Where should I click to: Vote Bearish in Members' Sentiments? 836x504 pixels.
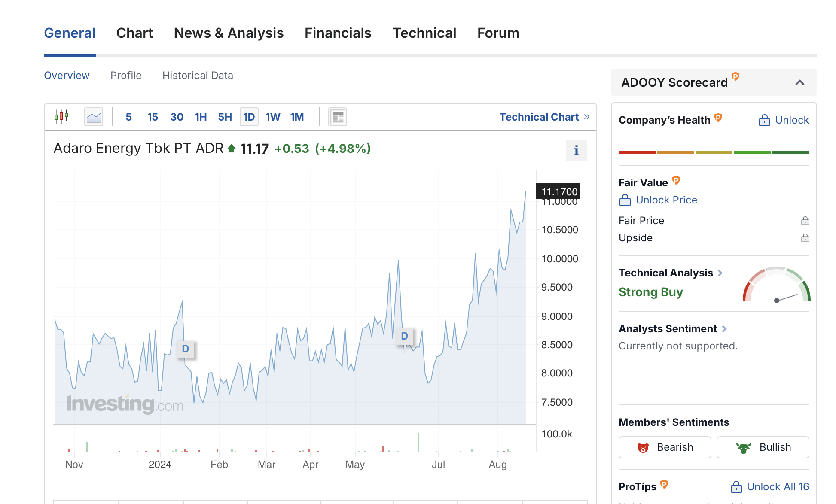coord(665,447)
